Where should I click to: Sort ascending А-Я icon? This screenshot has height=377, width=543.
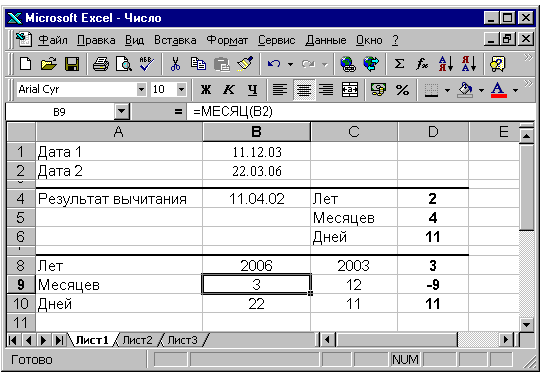(x=446, y=64)
